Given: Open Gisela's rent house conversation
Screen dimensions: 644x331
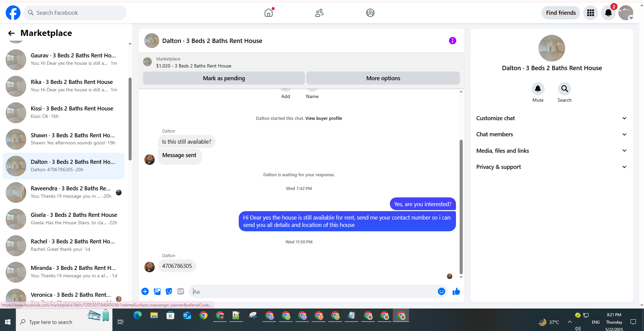Looking at the screenshot, I should tap(64, 219).
